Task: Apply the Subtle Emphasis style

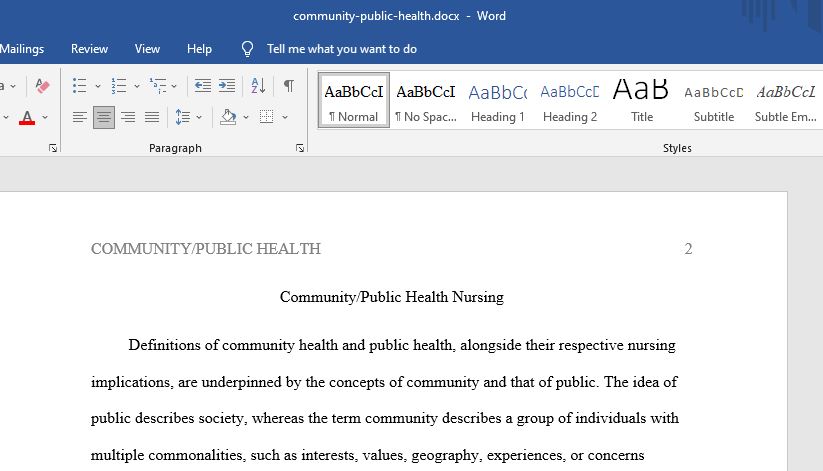Action: pyautogui.click(x=786, y=100)
